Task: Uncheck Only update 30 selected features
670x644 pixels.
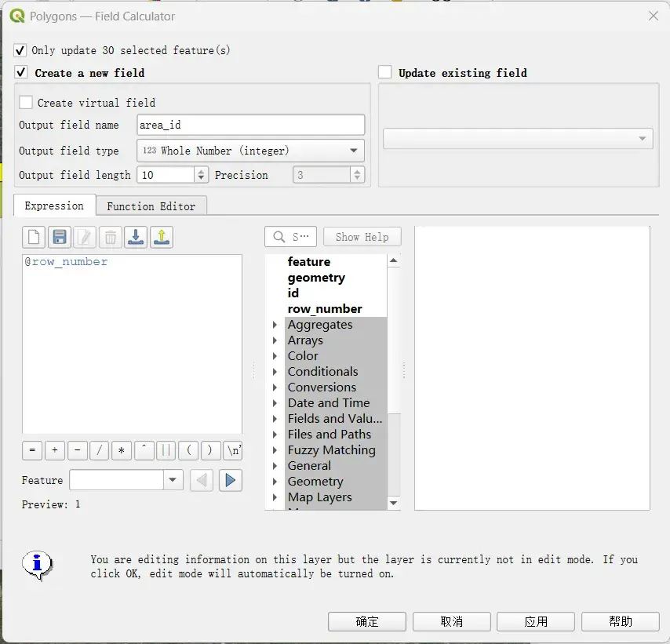Action: [20, 50]
